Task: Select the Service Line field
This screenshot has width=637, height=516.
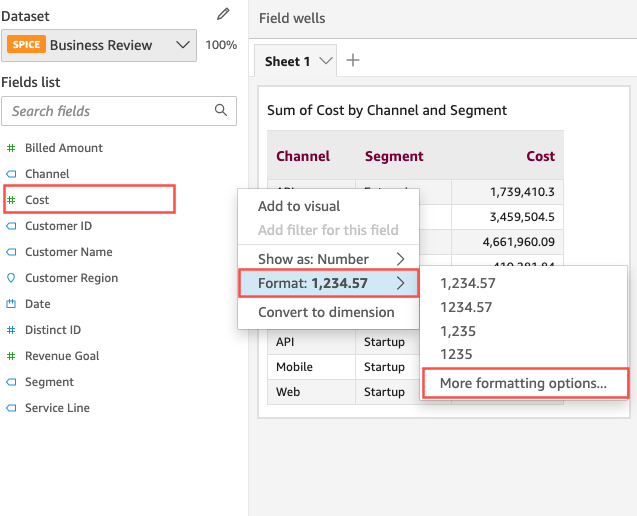Action: click(x=57, y=408)
